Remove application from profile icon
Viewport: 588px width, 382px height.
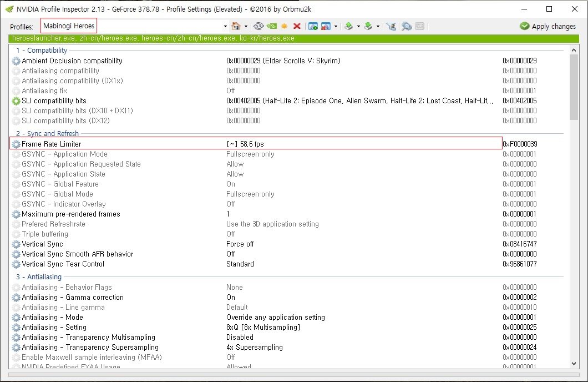pos(326,26)
